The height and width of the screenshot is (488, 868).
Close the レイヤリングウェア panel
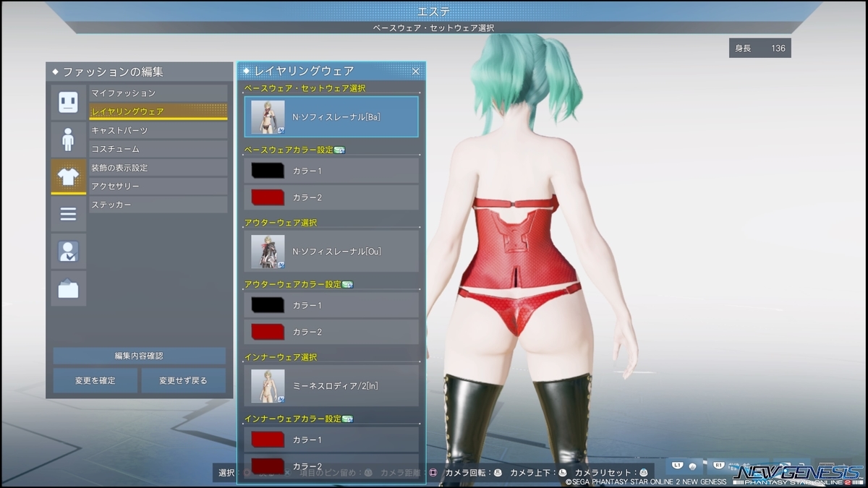point(416,71)
